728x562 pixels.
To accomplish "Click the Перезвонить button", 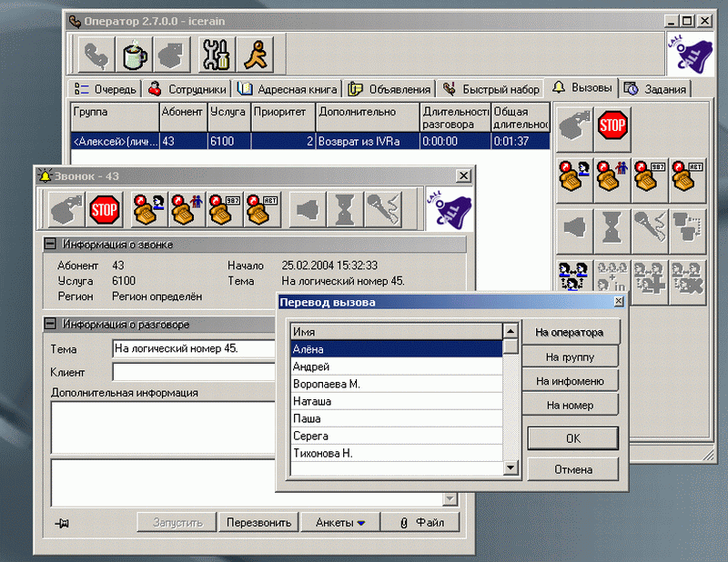I will tap(258, 523).
